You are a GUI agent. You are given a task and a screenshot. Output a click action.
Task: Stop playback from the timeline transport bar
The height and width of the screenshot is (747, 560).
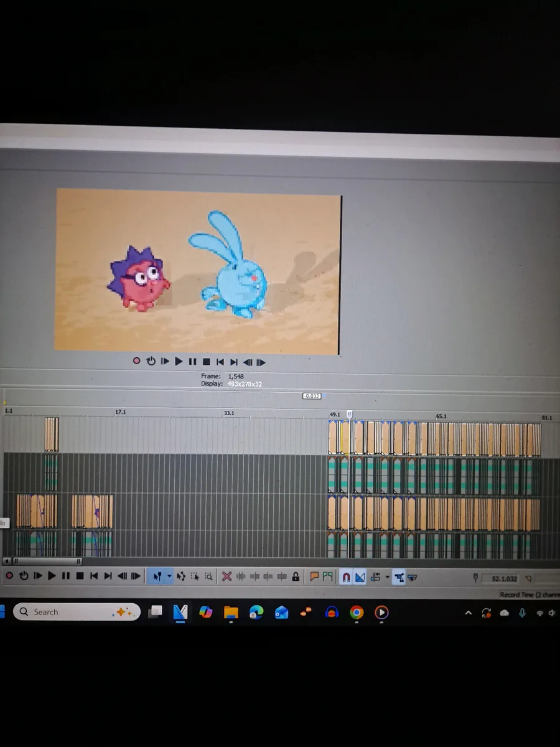pos(80,575)
